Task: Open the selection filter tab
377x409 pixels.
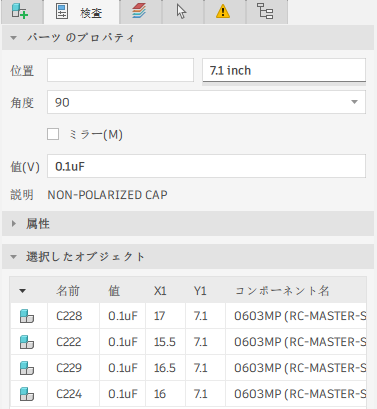Action: (x=182, y=12)
